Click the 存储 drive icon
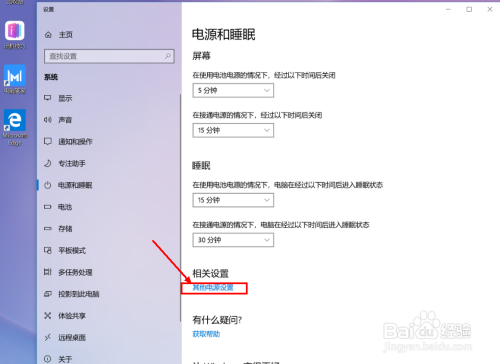The height and width of the screenshot is (364, 500). tap(48, 229)
